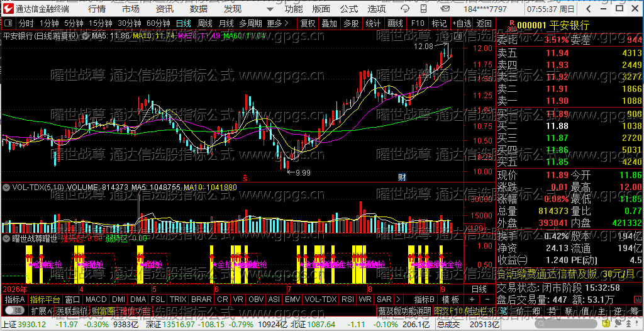The image size is (644, 331).
Task: Switch chart to 周线 period
Action: [204, 23]
